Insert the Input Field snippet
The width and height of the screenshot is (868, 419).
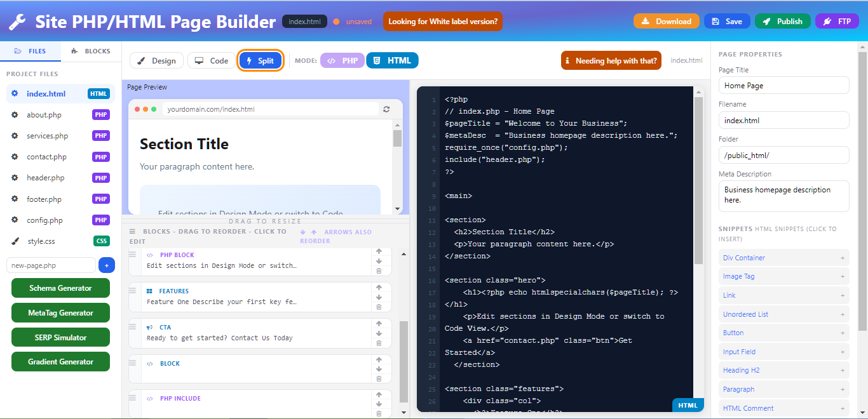tap(784, 352)
